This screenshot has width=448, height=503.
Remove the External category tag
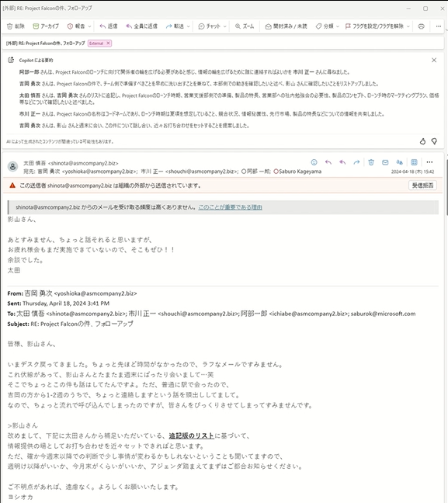tap(108, 43)
